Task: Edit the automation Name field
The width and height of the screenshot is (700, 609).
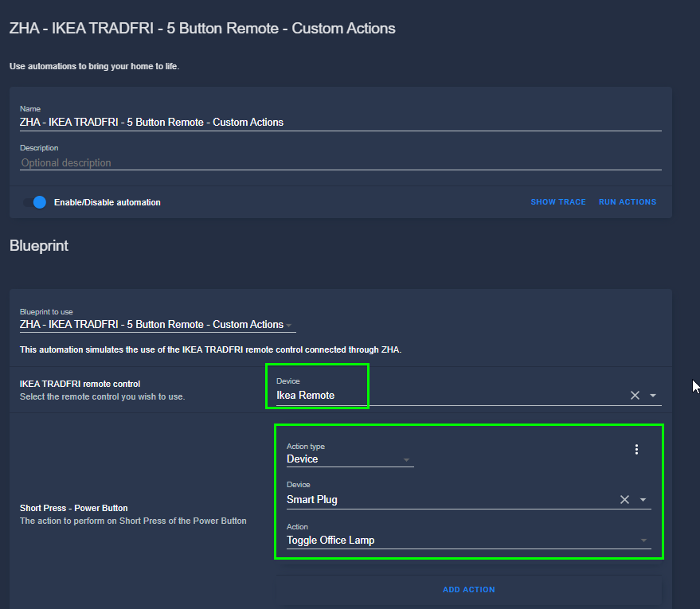Action: (341, 123)
